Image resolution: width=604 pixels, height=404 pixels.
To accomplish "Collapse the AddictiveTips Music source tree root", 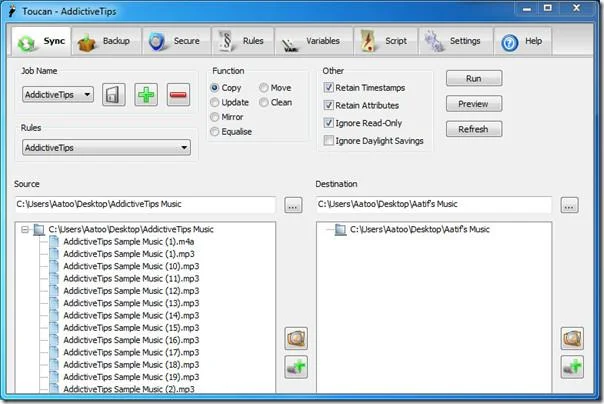I will point(25,230).
